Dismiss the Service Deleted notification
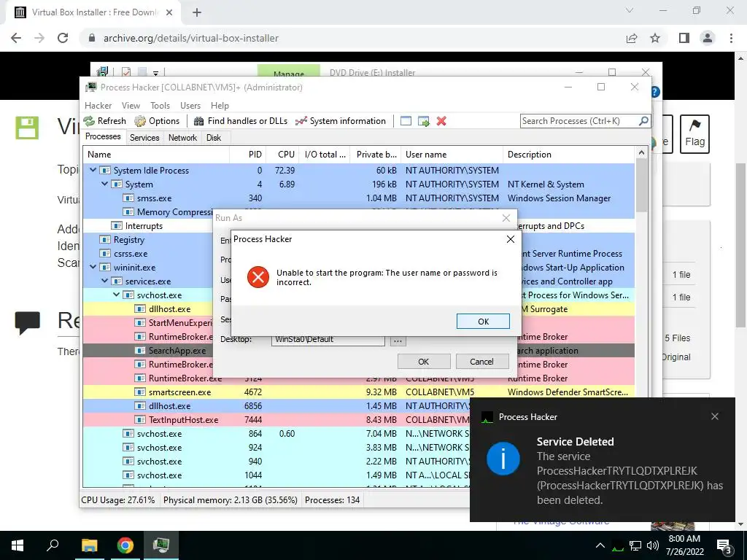Image resolution: width=747 pixels, height=560 pixels. pyautogui.click(x=715, y=416)
